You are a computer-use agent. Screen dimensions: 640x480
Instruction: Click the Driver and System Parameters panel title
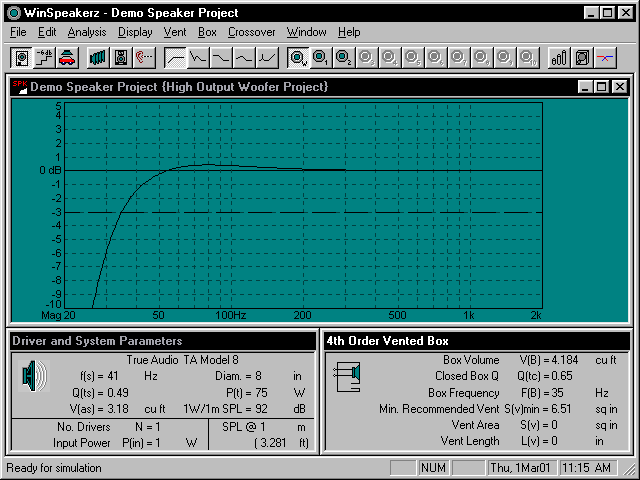point(97,341)
